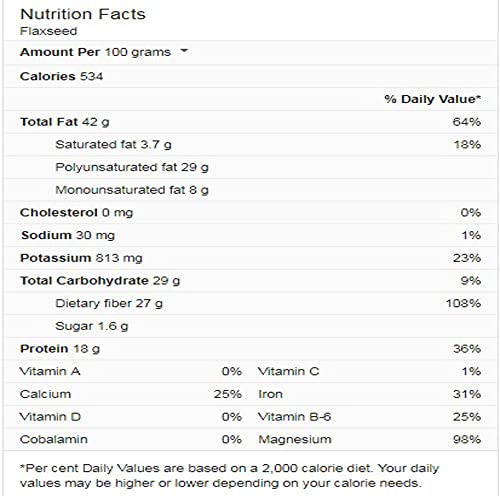
Task: Click Monounsaturated fat 8 g line
Action: 132,190
